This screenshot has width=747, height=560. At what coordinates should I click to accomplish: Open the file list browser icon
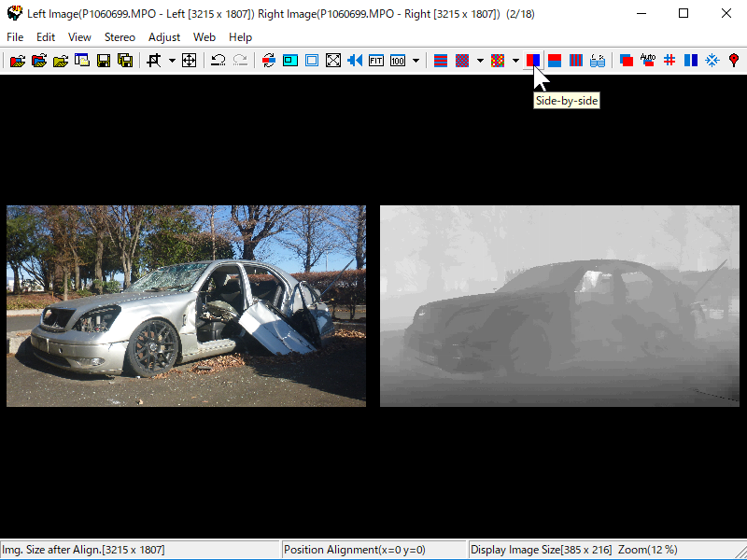coord(82,61)
